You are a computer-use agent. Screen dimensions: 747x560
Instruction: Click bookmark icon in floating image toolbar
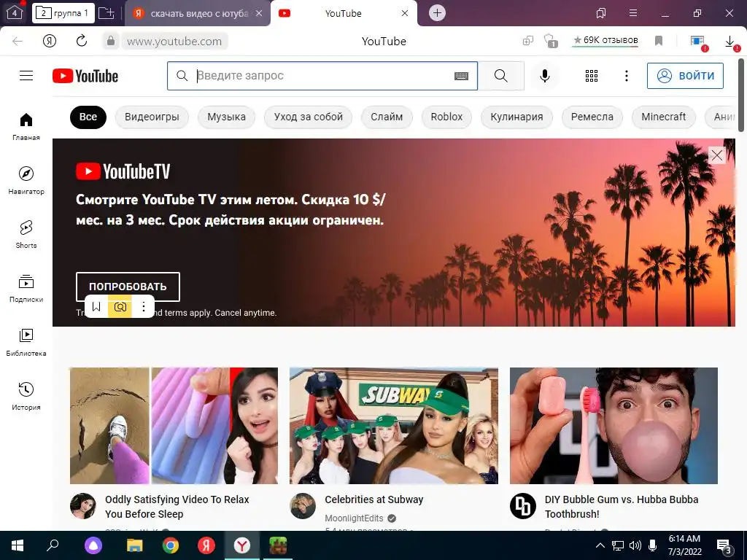(x=96, y=307)
